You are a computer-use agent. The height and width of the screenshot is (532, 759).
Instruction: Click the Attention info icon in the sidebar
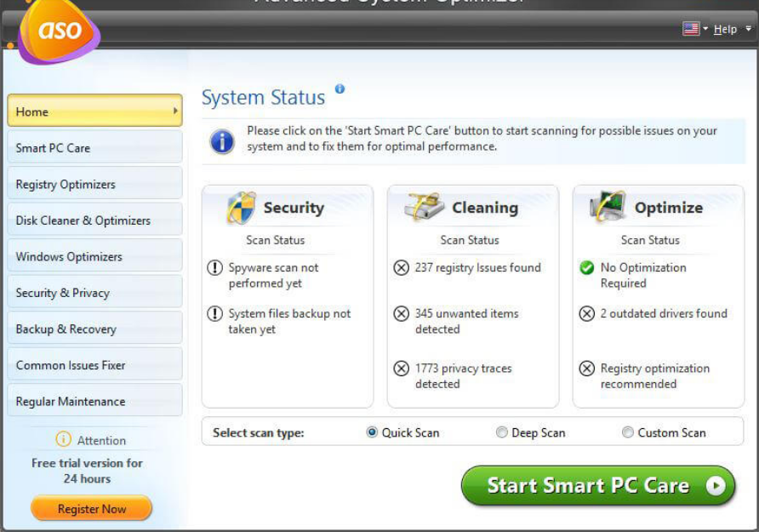(x=64, y=439)
